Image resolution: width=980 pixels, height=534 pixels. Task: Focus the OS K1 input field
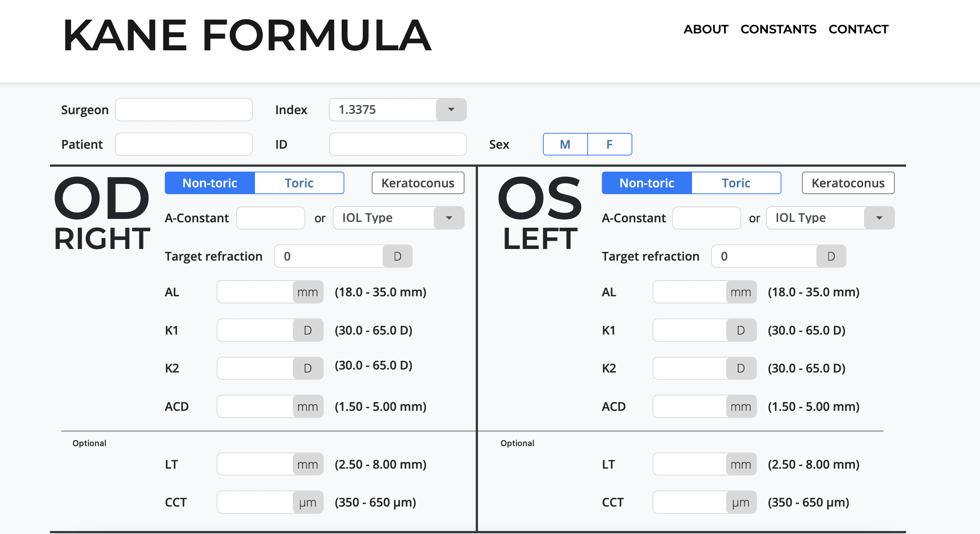(690, 330)
